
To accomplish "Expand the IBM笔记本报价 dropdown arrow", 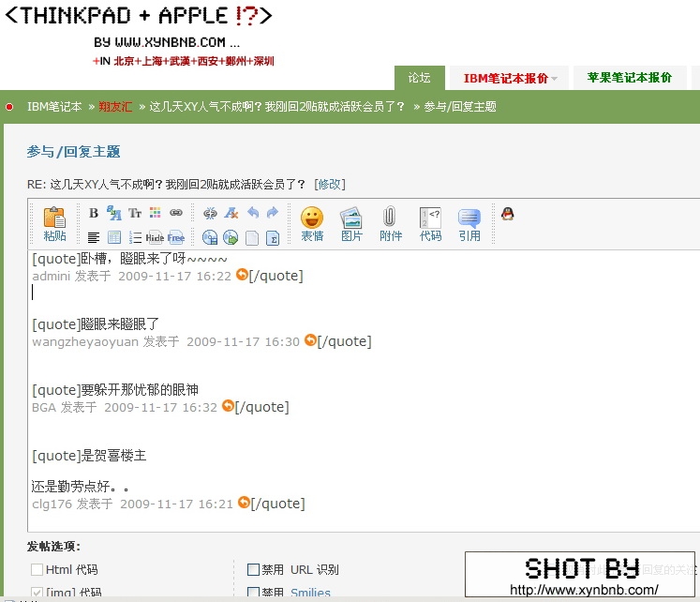I will click(x=555, y=79).
